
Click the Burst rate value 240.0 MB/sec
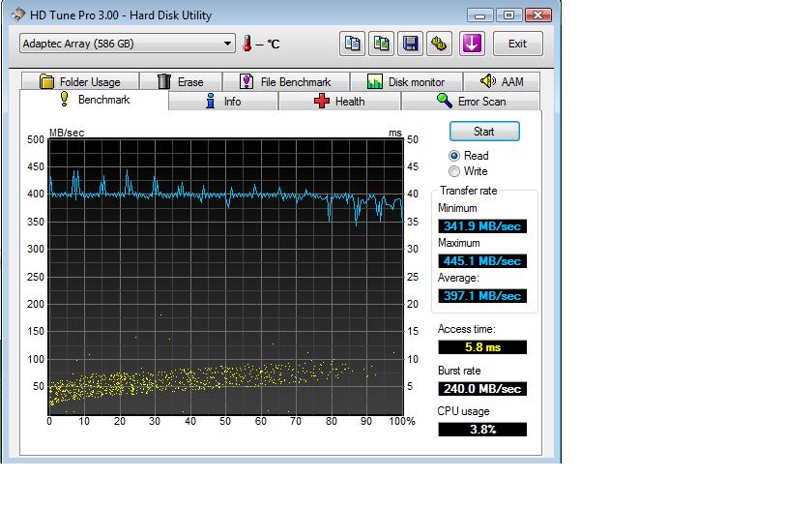click(x=482, y=389)
